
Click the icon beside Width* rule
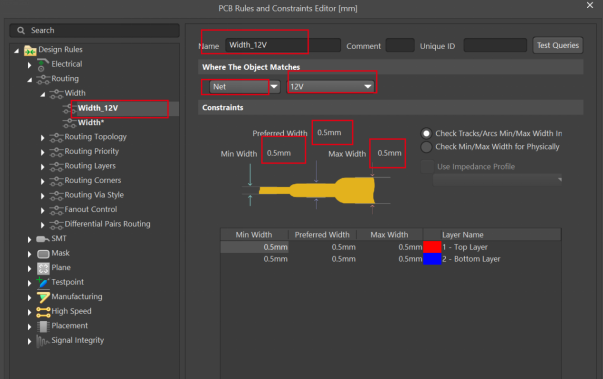coord(70,123)
